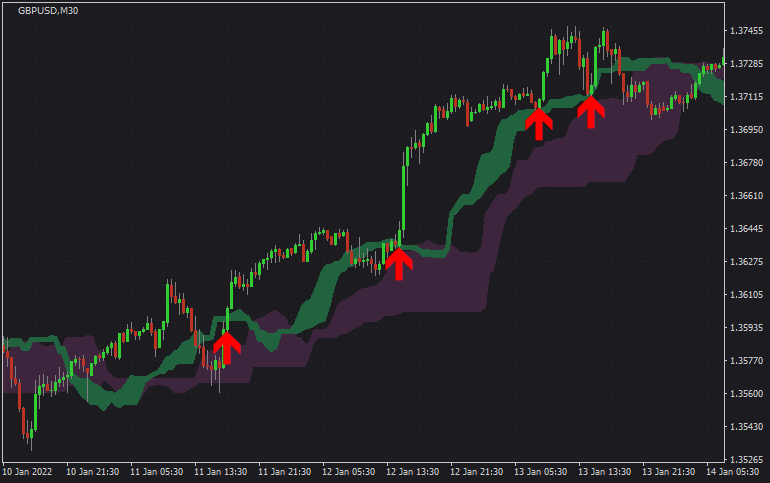Click the 11 Jan 21:30 time label
770x483 pixels.
[284, 472]
